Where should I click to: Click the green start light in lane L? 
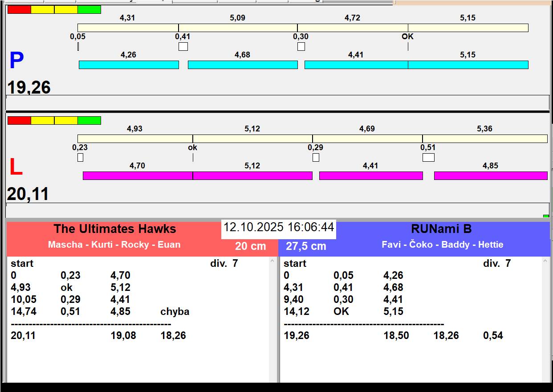tap(89, 120)
